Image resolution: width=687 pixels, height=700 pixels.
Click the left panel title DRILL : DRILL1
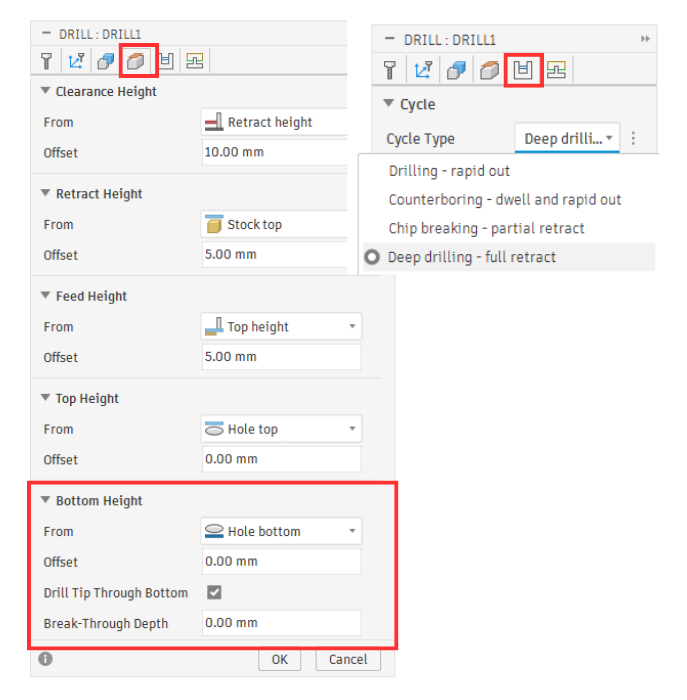tap(100, 34)
